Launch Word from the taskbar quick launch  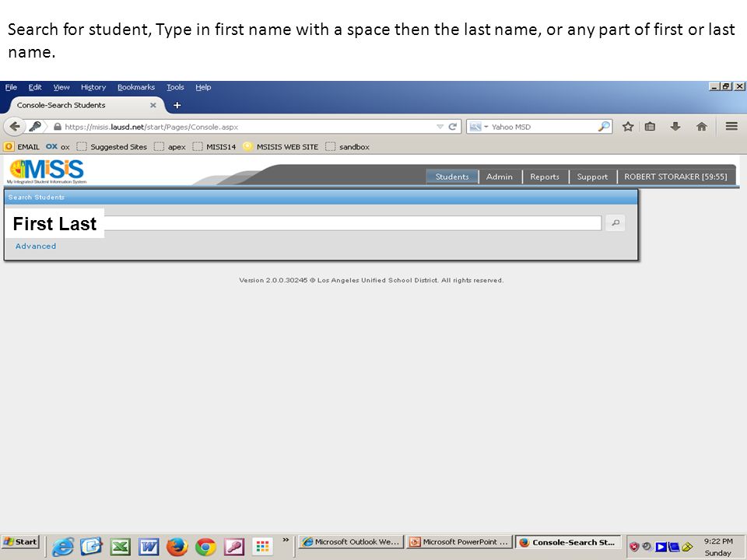(148, 547)
